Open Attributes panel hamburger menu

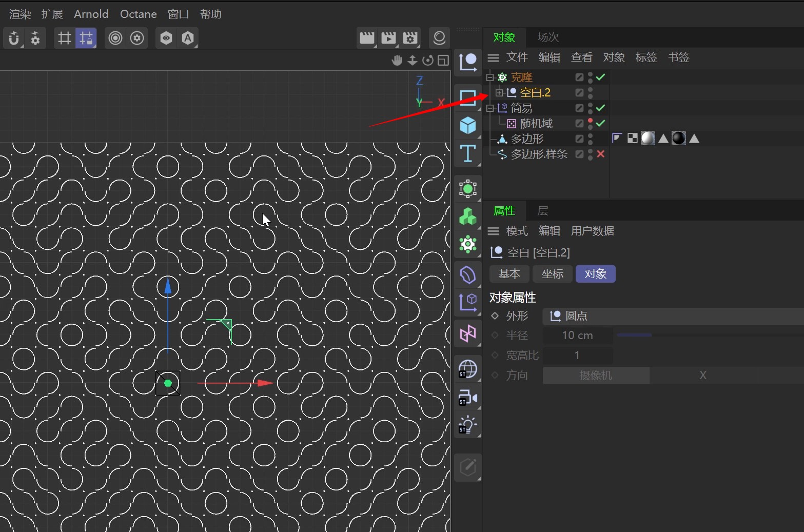tap(494, 231)
